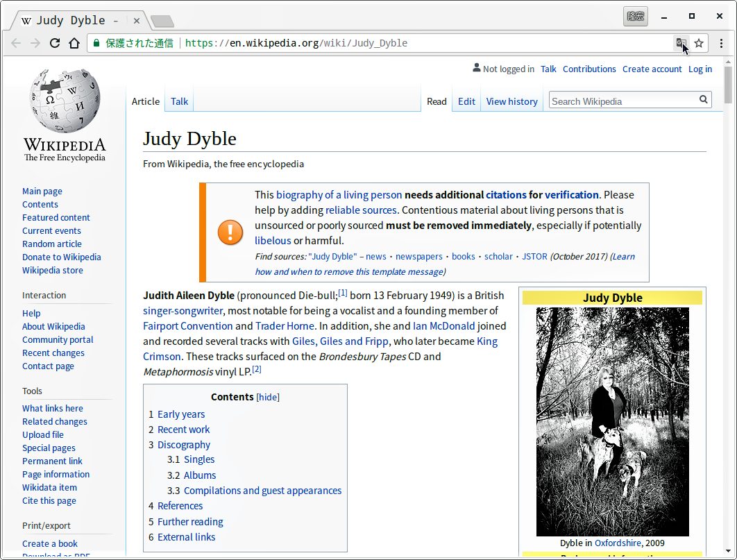The height and width of the screenshot is (560, 737).
Task: Open the View history tab
Action: [x=512, y=101]
